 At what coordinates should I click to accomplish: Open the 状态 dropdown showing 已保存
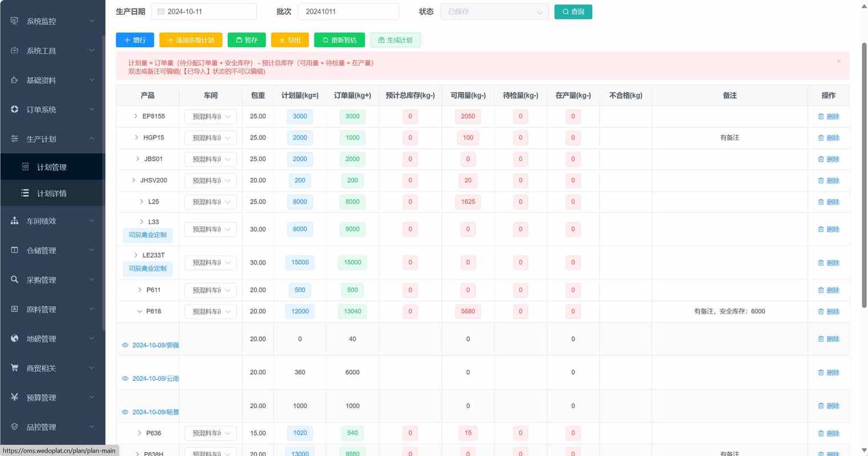tap(494, 11)
